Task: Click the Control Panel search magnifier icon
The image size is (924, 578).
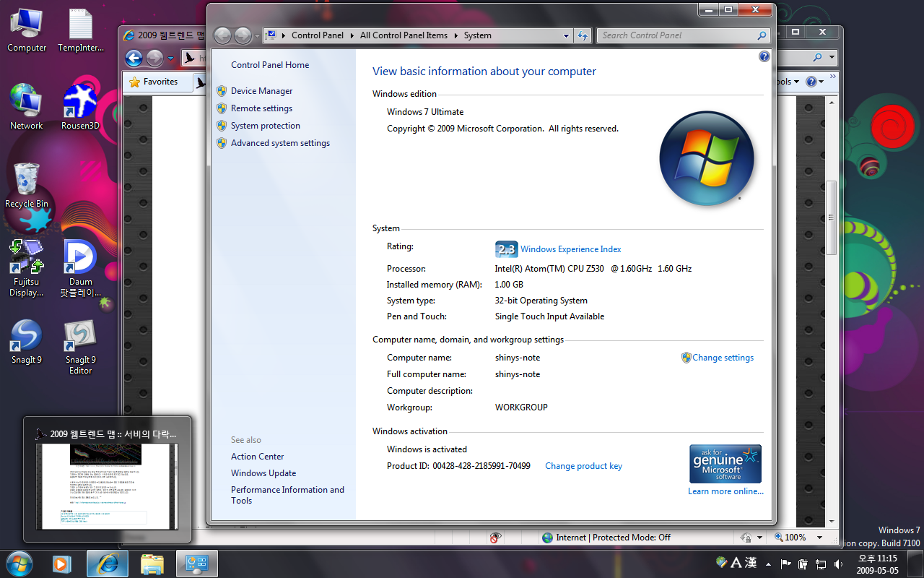Action: click(762, 35)
